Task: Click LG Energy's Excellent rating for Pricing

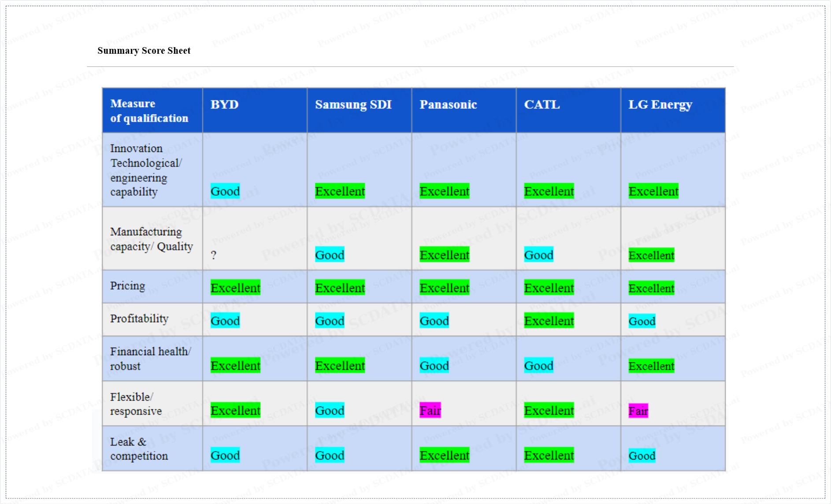Action: (x=651, y=288)
